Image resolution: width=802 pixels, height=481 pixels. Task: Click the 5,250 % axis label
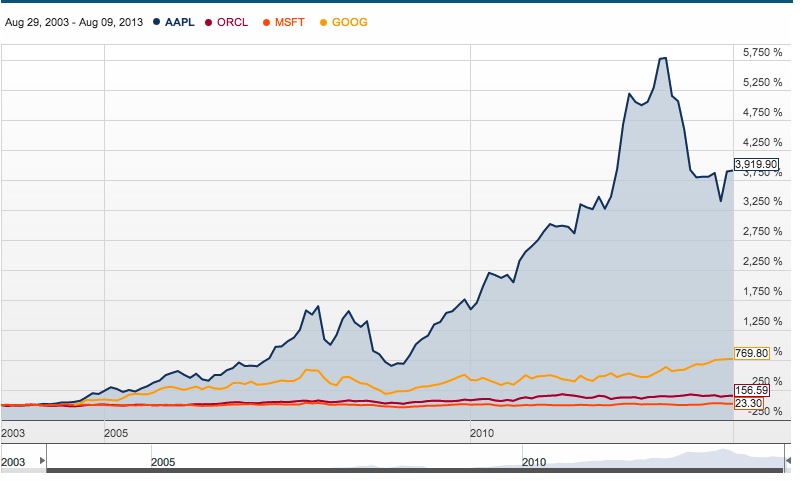click(763, 82)
